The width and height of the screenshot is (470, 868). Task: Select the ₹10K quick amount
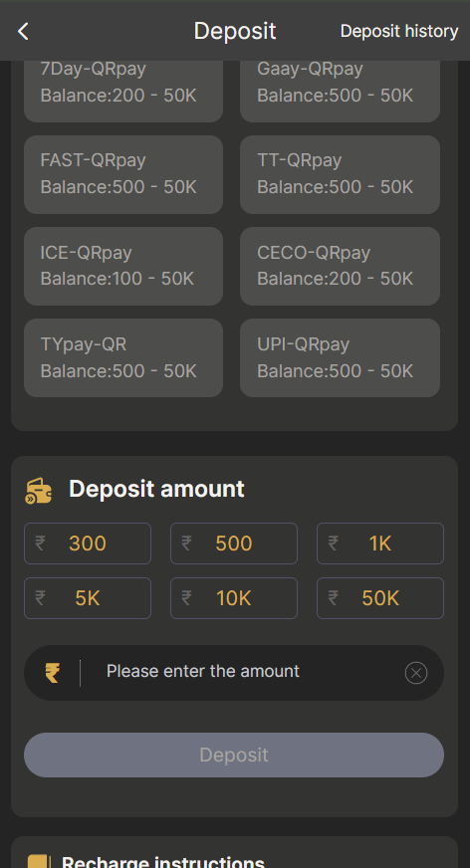point(234,598)
